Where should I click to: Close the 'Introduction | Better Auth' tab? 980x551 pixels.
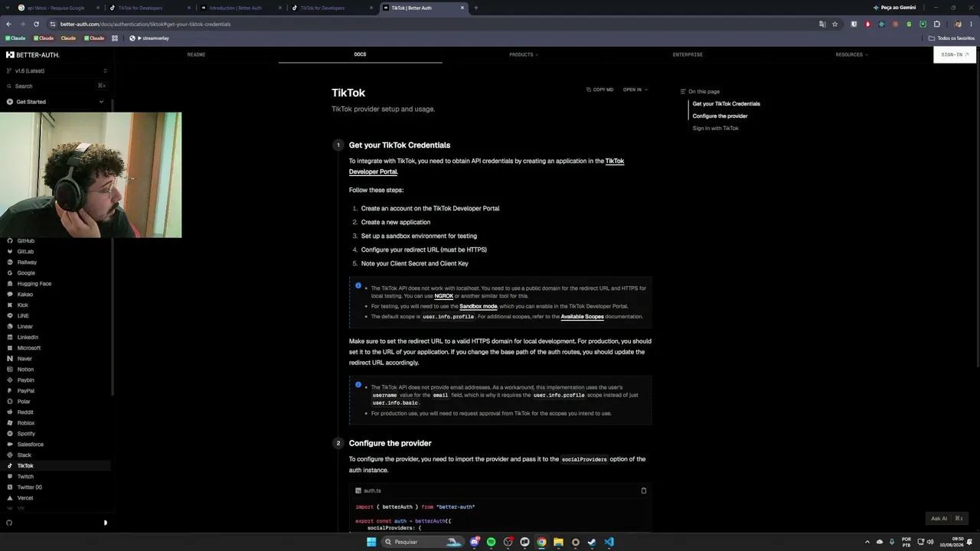point(280,8)
